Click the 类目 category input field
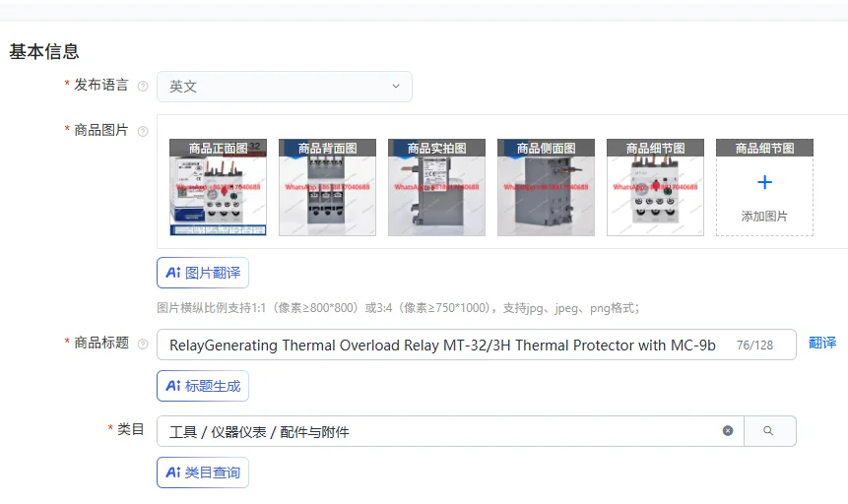Screen dimensions: 848x504 point(450,431)
